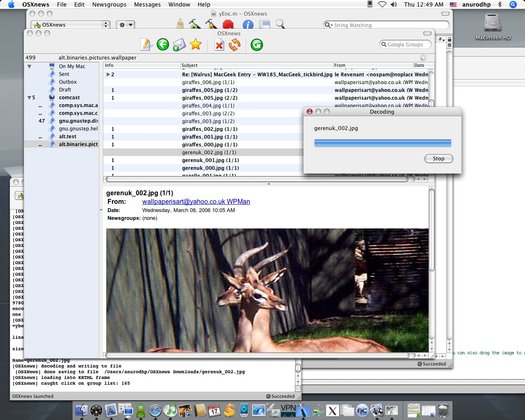The height and width of the screenshot is (420, 525).
Task: Open Finder from the Dock
Action: point(81,410)
